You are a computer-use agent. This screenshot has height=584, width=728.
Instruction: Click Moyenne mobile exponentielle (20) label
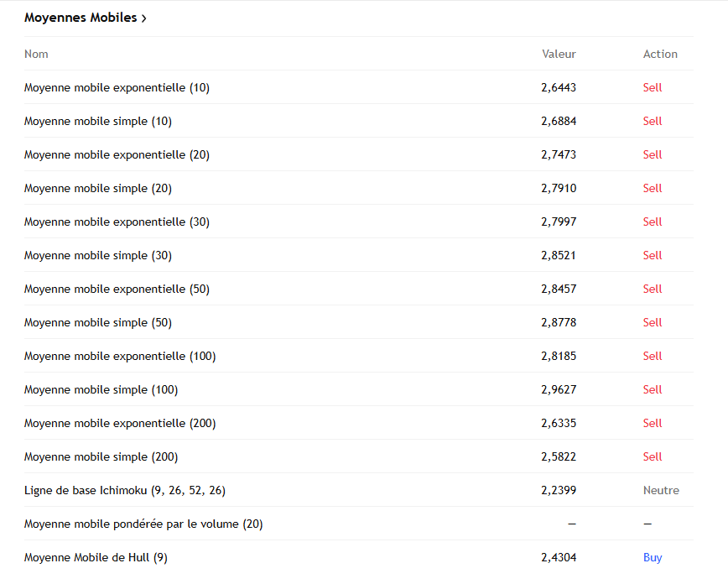(117, 154)
